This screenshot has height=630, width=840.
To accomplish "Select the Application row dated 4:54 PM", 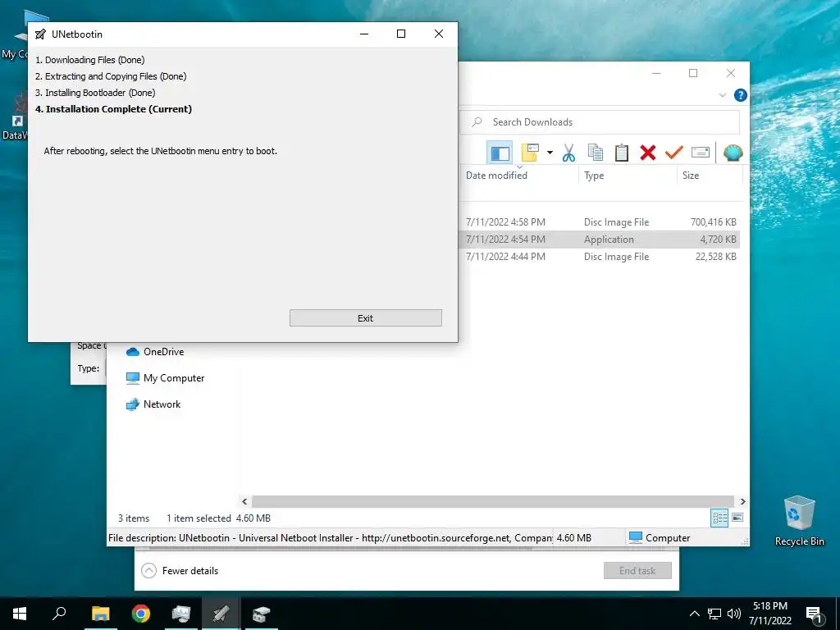I will (x=600, y=239).
